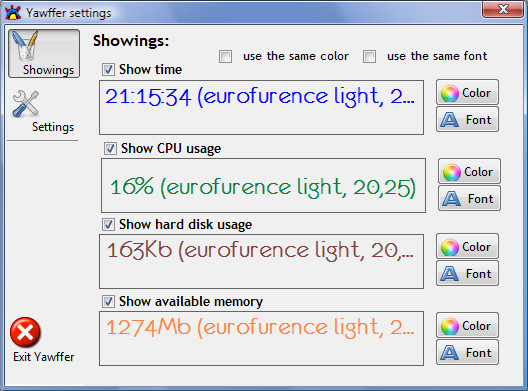Viewport: 528px width, 391px height.
Task: Click the red Exit Yawffer icon
Action: [25, 332]
